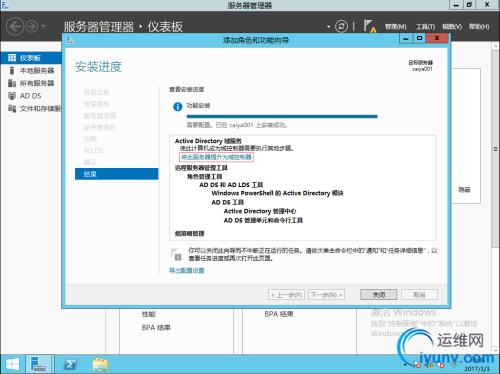
Task: Click the 本地服务器 icon in sidebar
Action: point(12,71)
